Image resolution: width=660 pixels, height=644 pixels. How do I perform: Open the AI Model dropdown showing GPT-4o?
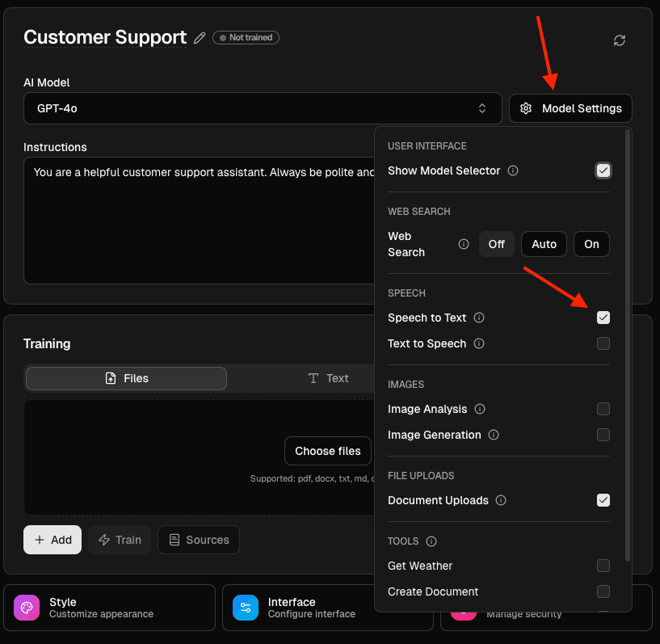point(263,108)
